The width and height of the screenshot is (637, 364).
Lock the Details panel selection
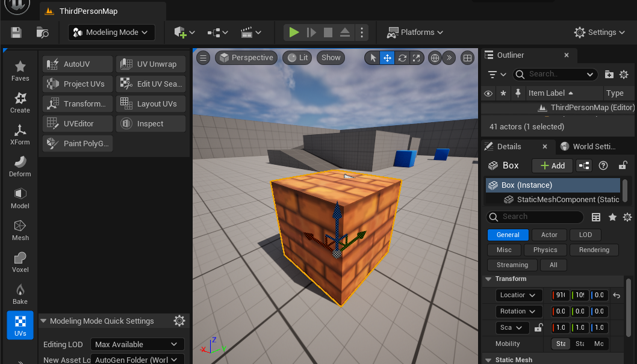coord(623,165)
